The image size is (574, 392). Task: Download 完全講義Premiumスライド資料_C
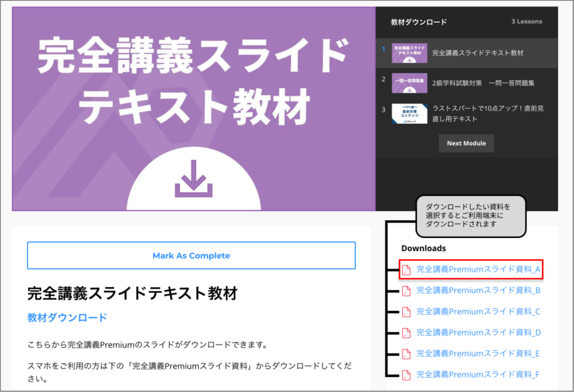pyautogui.click(x=478, y=312)
